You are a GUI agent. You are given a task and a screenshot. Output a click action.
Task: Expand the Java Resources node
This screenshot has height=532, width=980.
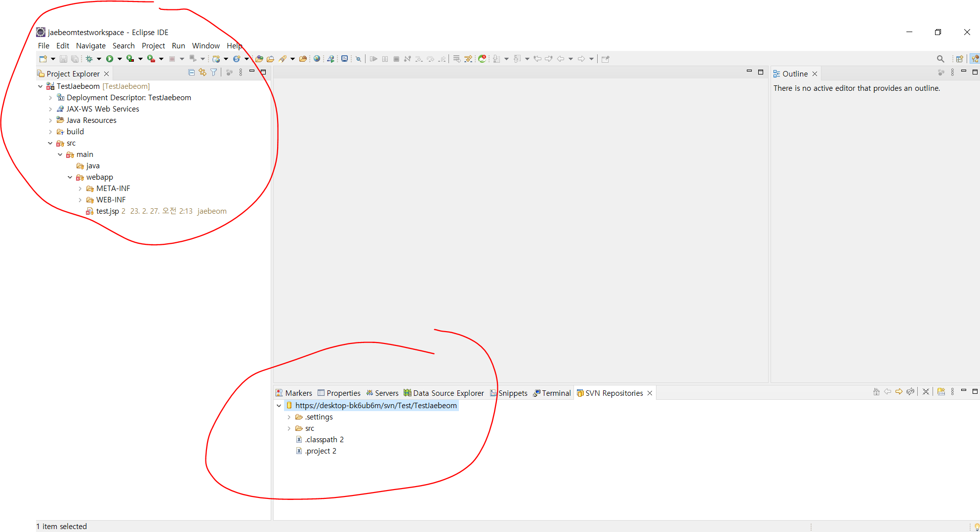[x=50, y=120]
